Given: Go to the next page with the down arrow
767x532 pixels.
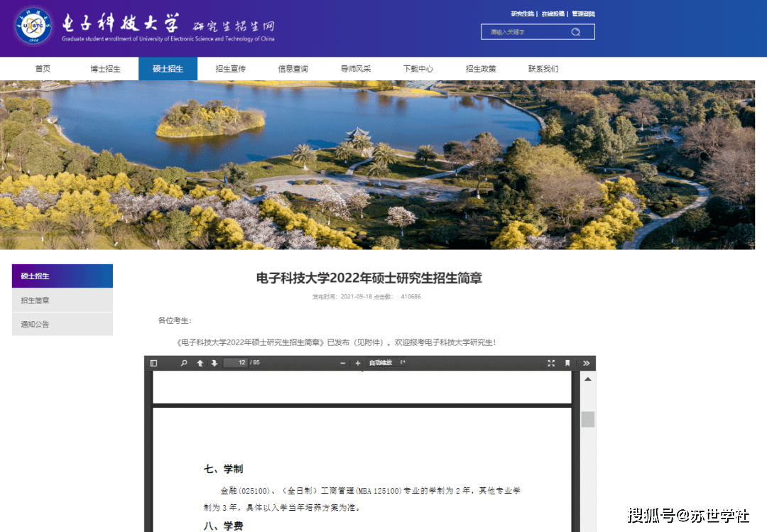Looking at the screenshot, I should pyautogui.click(x=213, y=363).
